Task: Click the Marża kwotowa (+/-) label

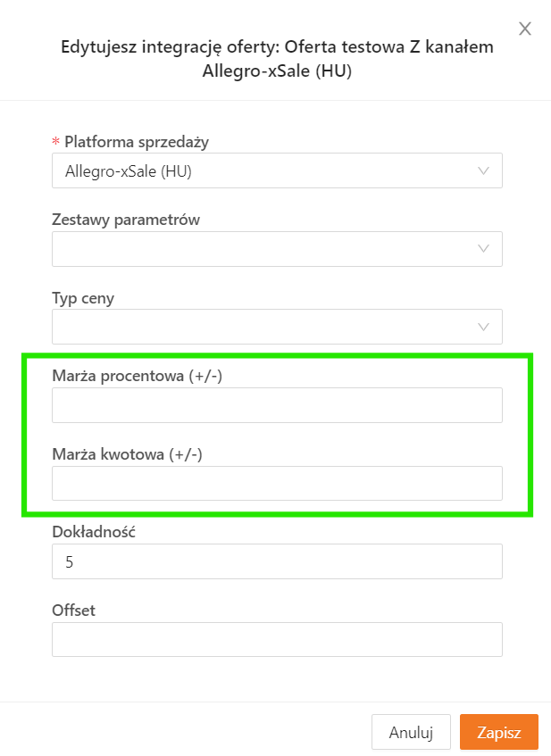Action: [128, 454]
